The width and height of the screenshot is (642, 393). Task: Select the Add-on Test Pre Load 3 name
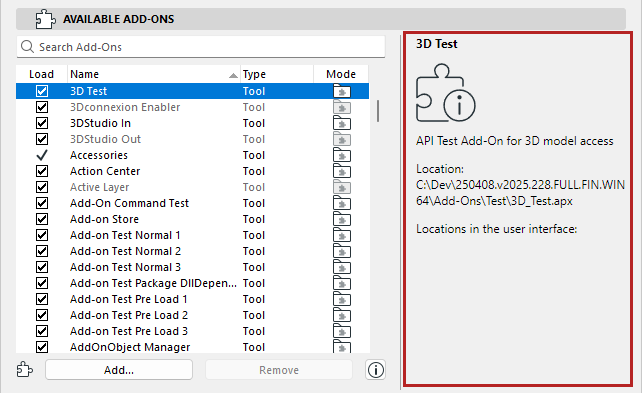pyautogui.click(x=129, y=331)
